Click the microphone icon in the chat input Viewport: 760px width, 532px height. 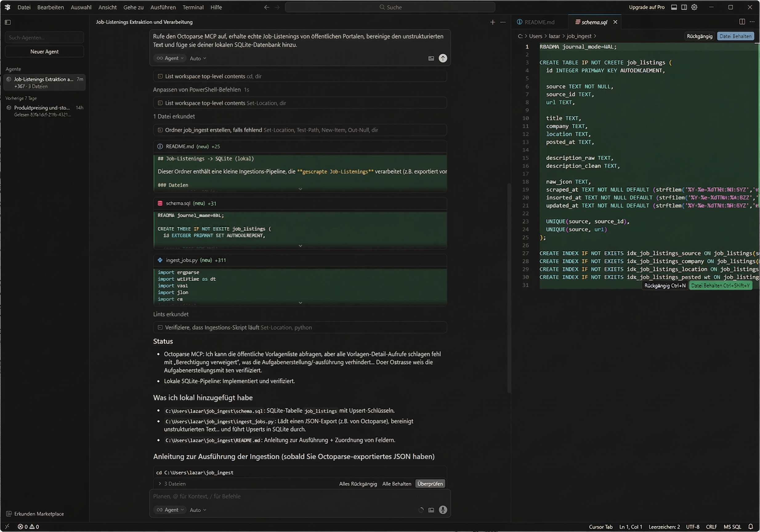point(443,510)
